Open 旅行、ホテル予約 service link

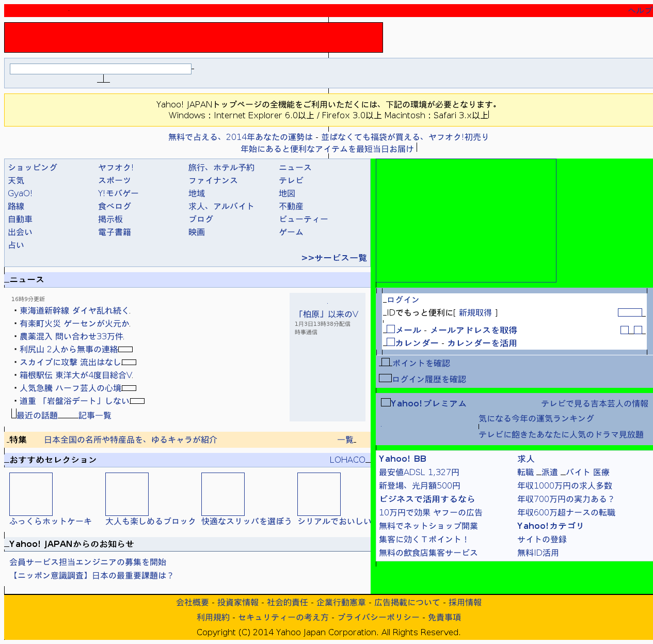[x=221, y=167]
